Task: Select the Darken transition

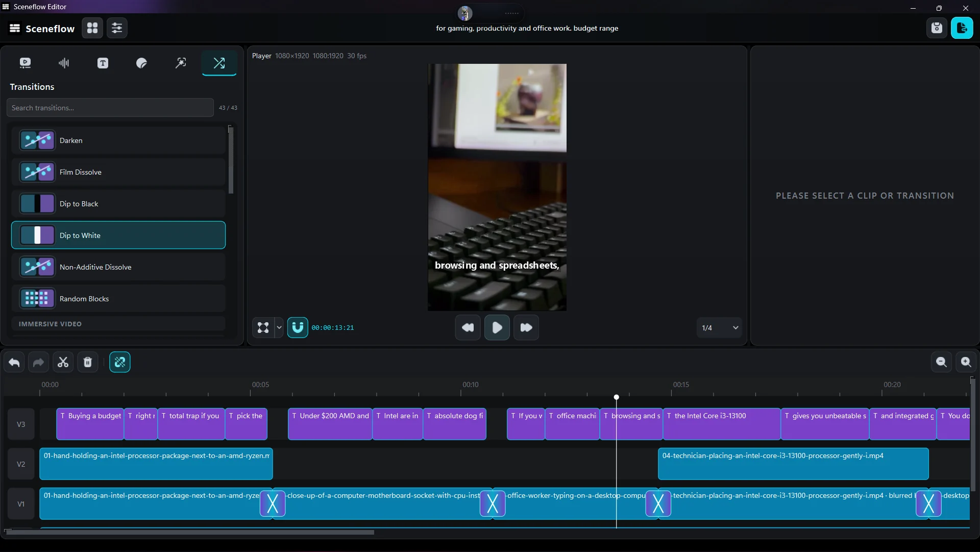Action: pos(118,140)
